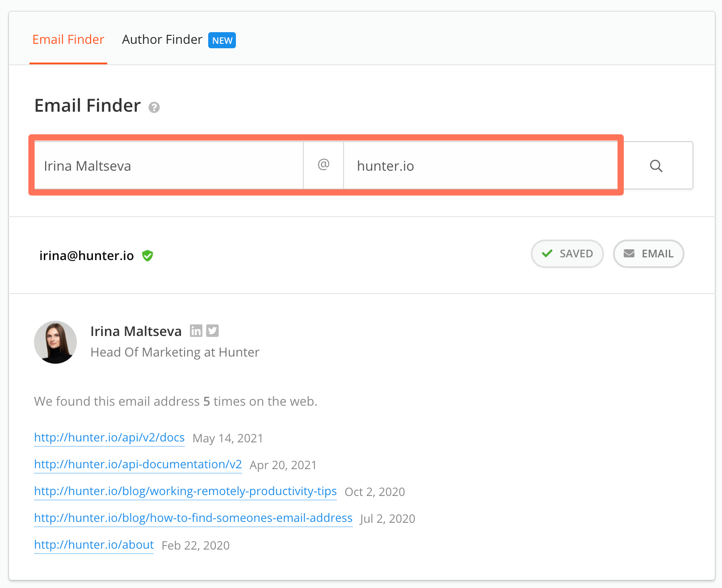Focus the domain field containing hunter.io
722x588 pixels.
[x=480, y=166]
